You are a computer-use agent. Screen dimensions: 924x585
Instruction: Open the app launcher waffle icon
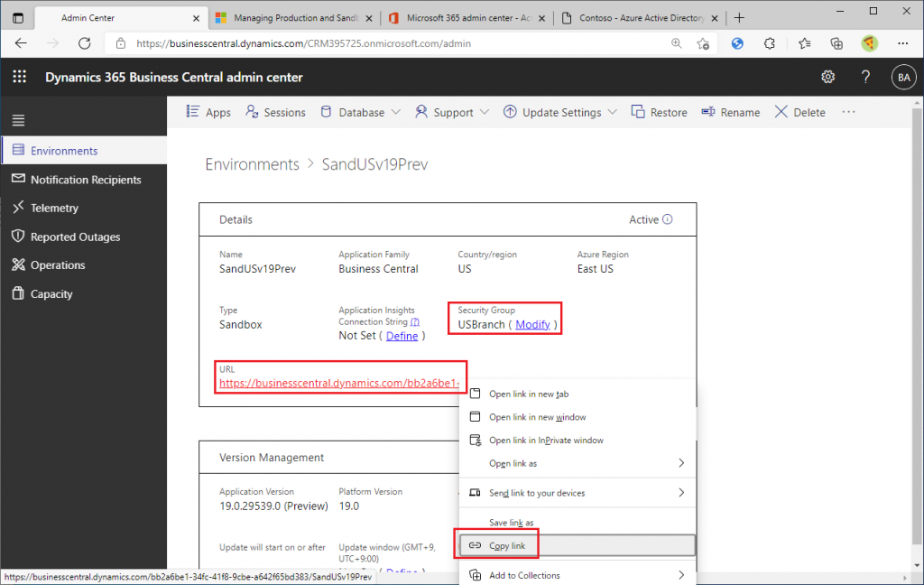point(20,77)
